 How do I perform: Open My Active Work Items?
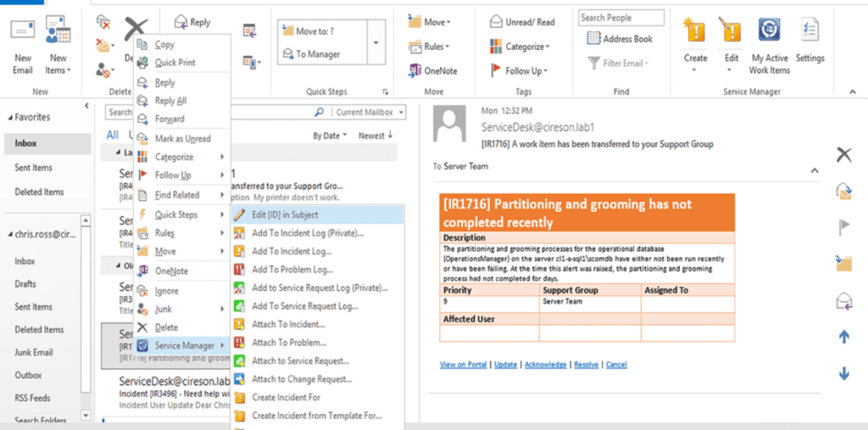click(769, 46)
